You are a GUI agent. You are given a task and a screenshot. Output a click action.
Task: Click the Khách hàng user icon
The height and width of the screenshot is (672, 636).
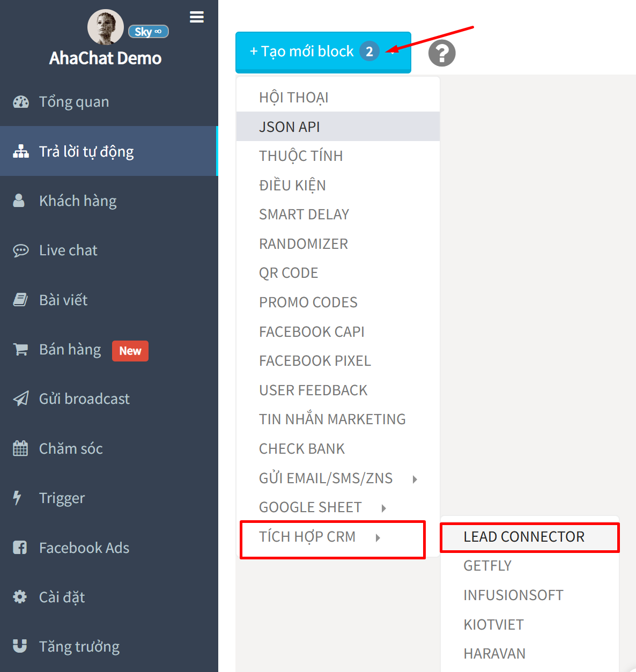tap(19, 201)
